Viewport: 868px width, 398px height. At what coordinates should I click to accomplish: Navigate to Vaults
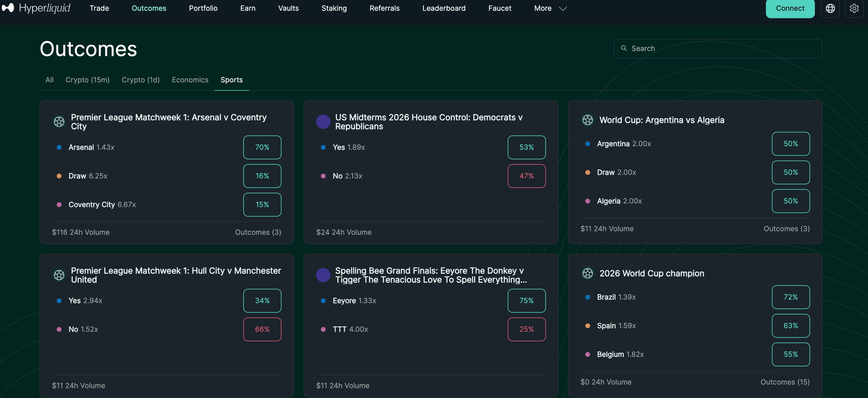288,8
